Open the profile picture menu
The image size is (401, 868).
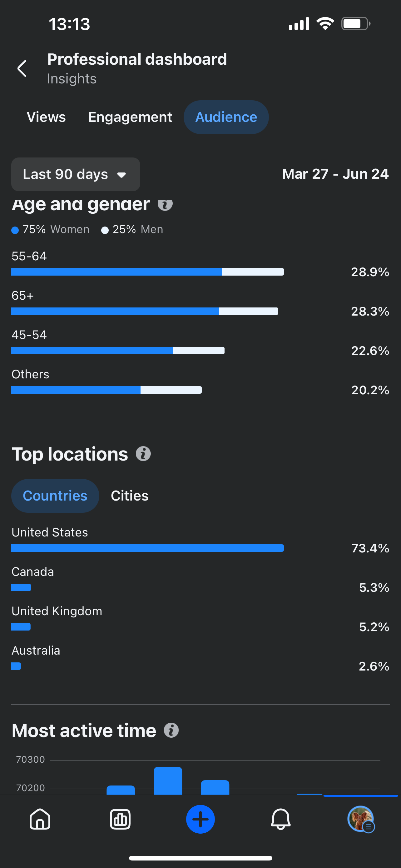361,819
